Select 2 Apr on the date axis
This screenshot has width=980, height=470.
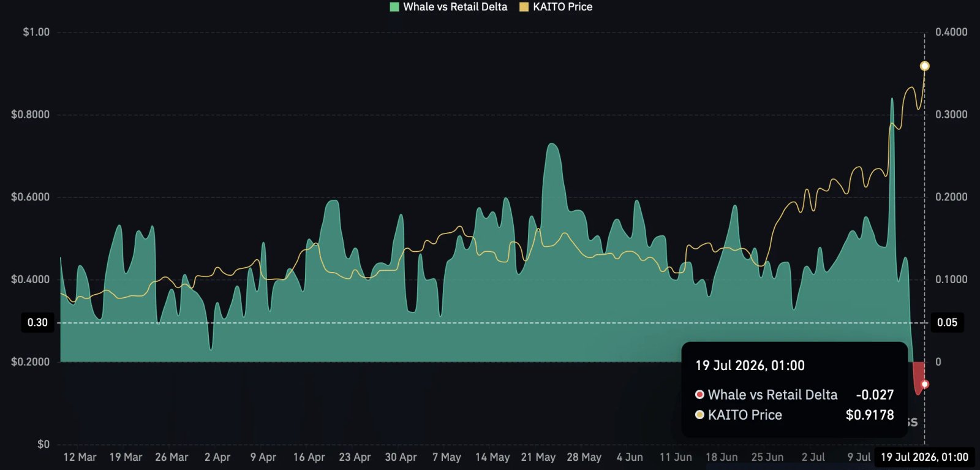pos(217,457)
